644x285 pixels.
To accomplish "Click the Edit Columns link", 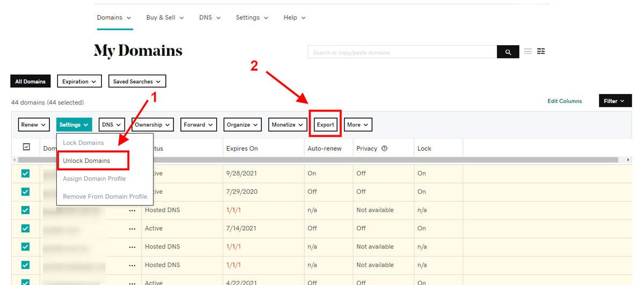I will [x=565, y=101].
